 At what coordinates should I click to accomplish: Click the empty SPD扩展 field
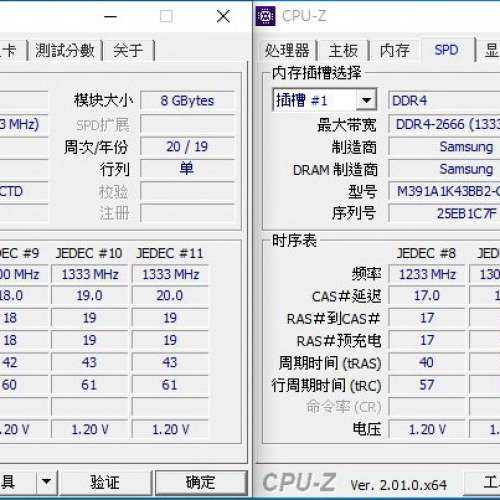(187, 124)
